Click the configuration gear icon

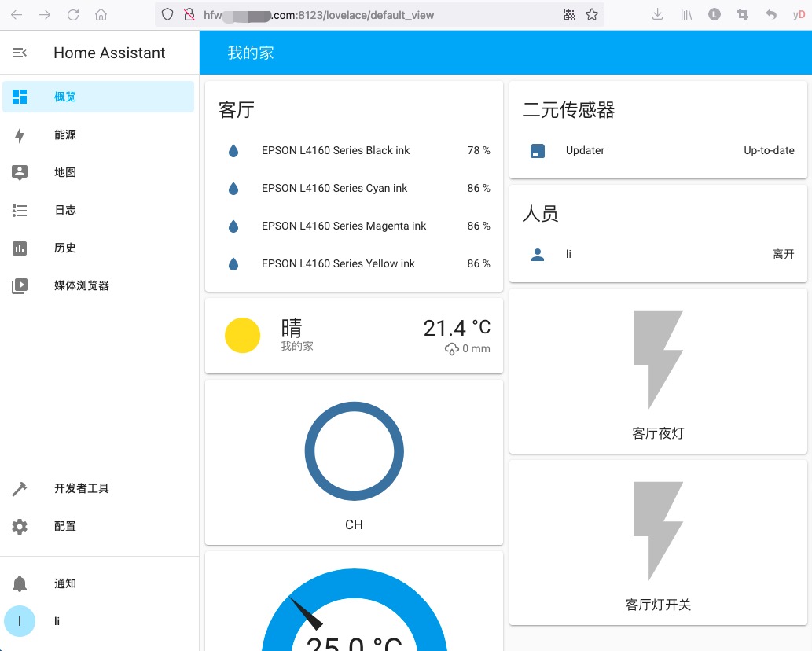[20, 527]
